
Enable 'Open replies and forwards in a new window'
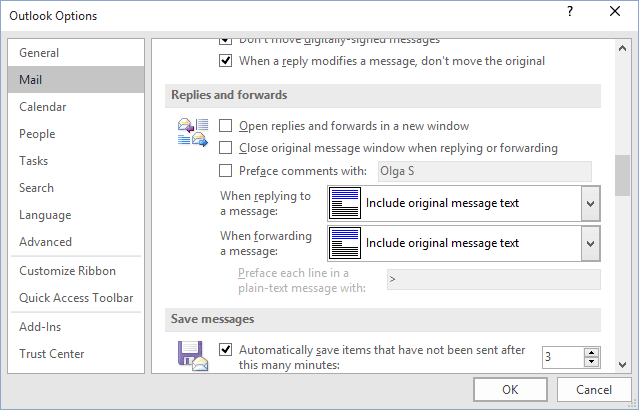click(225, 126)
